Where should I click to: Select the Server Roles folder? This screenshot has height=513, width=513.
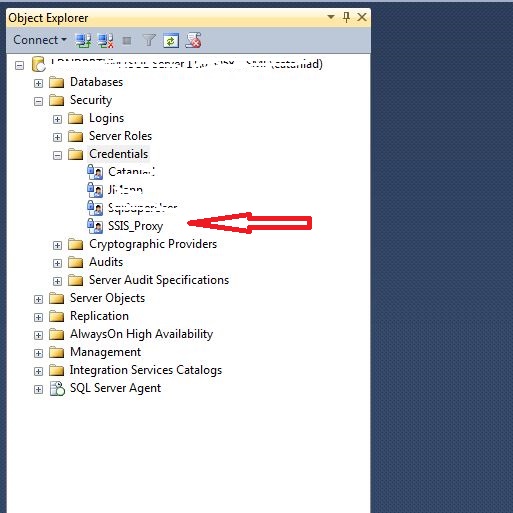pos(120,136)
